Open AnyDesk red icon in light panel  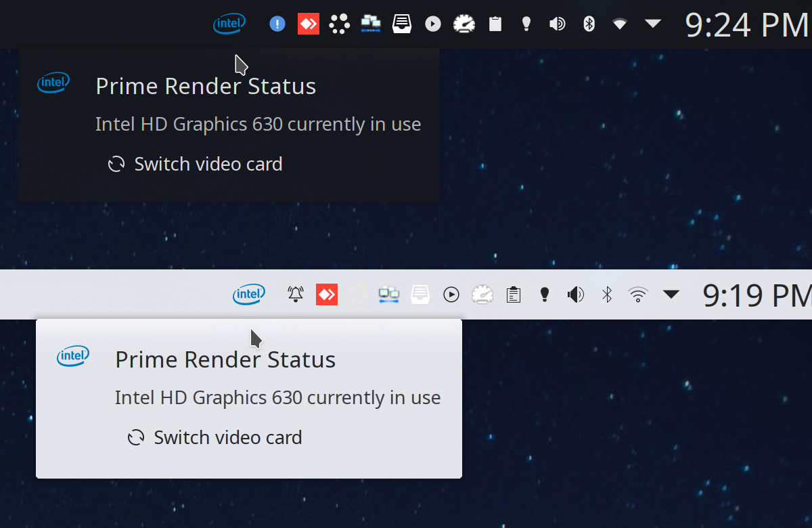[327, 294]
